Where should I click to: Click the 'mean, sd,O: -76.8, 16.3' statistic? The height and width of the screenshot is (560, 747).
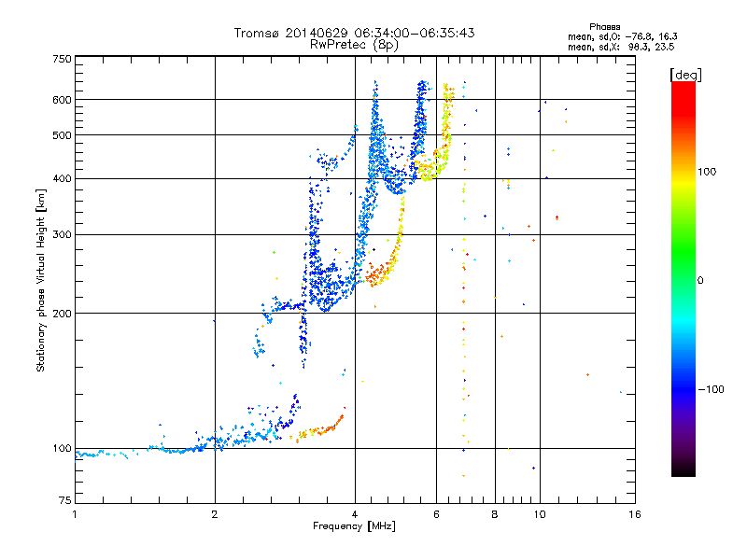[623, 36]
